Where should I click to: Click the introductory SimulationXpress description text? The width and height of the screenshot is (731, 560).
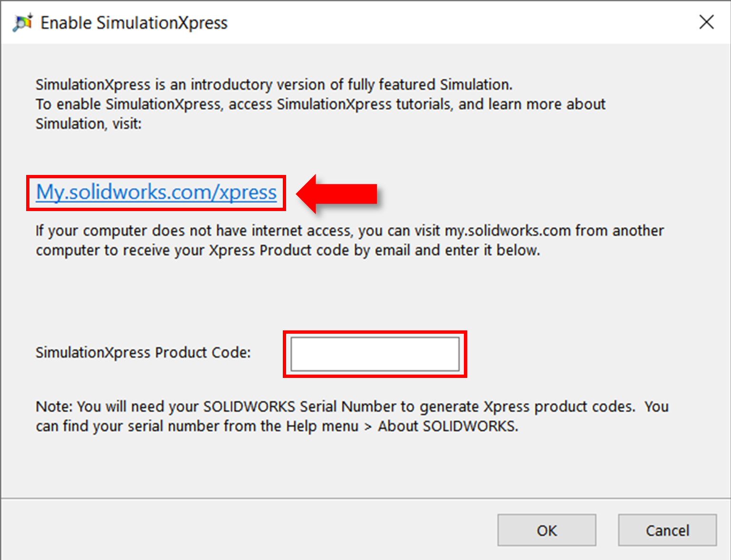(318, 104)
